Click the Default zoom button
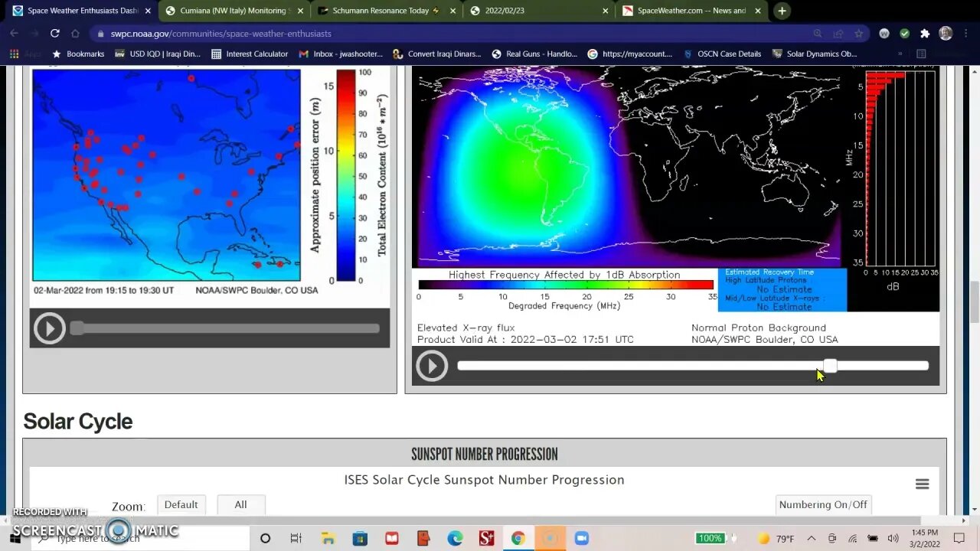The height and width of the screenshot is (551, 980). (x=181, y=505)
